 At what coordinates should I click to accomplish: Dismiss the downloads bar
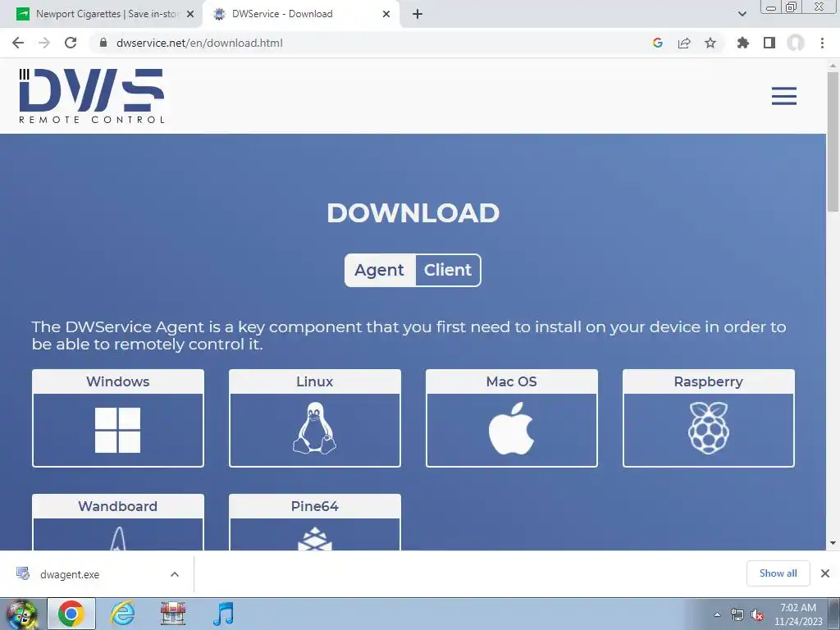point(825,573)
